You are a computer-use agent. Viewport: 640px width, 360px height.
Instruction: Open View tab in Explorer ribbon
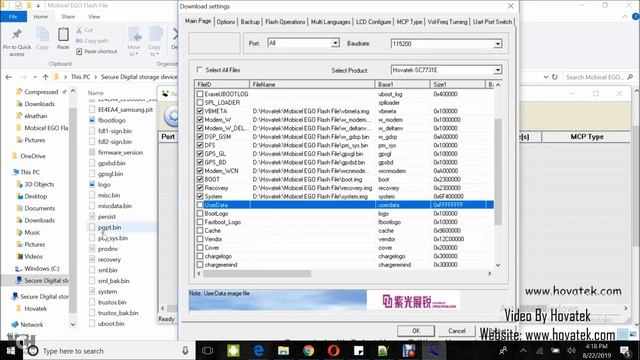pos(94,17)
